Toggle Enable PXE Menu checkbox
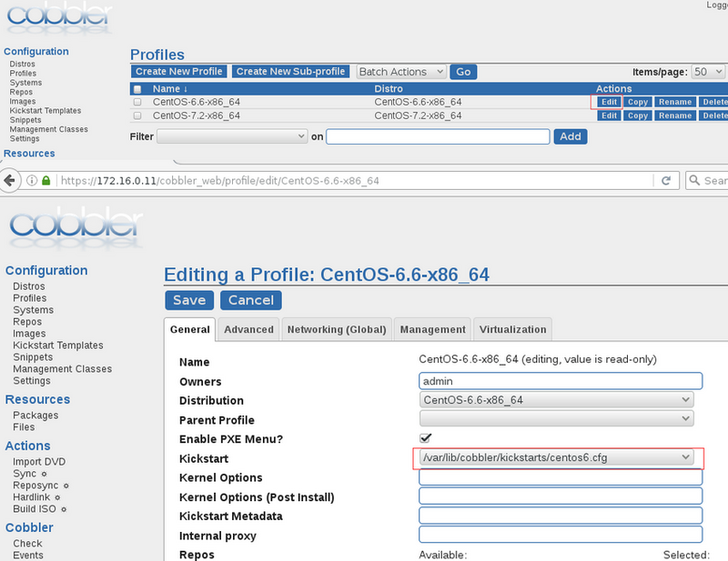 tap(425, 438)
